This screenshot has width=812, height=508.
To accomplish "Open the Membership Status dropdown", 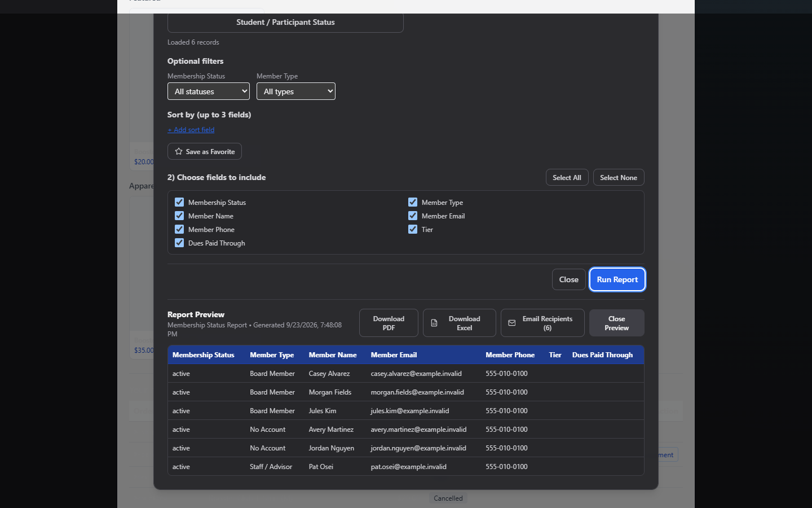I will coord(209,91).
